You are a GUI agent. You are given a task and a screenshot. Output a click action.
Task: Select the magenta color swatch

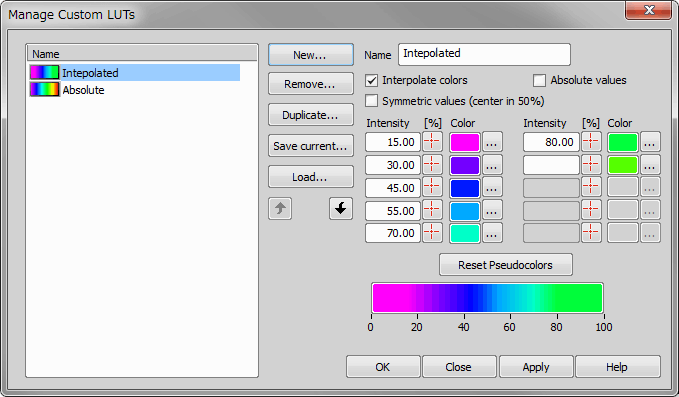(465, 142)
